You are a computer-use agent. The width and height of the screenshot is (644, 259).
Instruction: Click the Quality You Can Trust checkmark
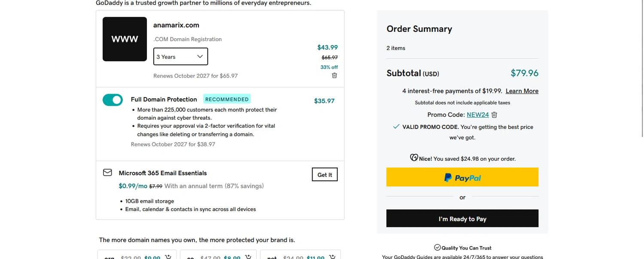point(437,247)
